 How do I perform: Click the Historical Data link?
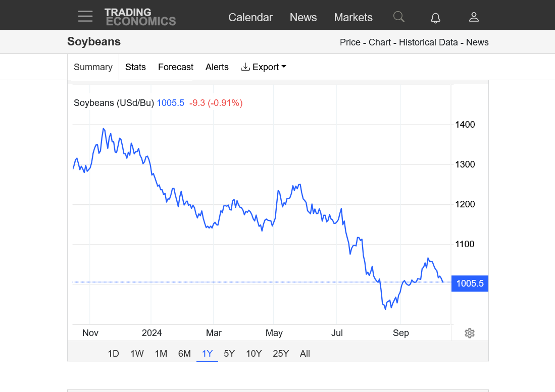[x=428, y=42]
